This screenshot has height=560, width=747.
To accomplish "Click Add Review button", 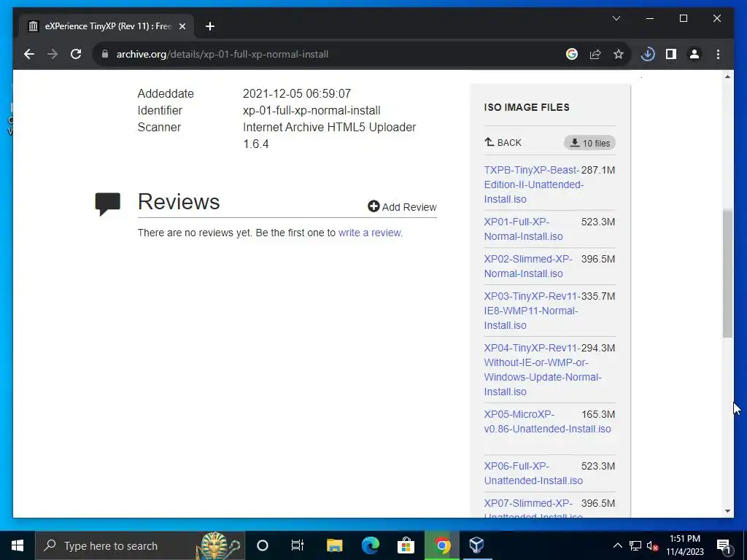I will 402,206.
